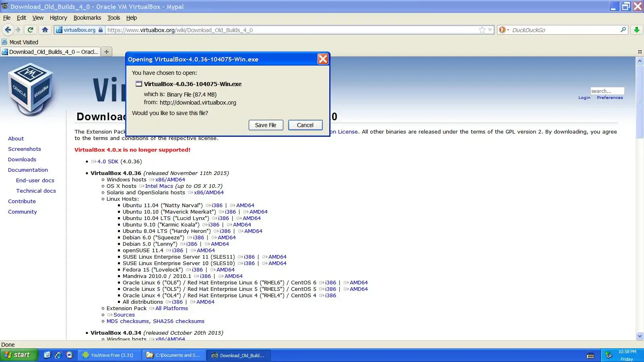The height and width of the screenshot is (362, 644).
Task: Open the History menu
Action: 58,18
